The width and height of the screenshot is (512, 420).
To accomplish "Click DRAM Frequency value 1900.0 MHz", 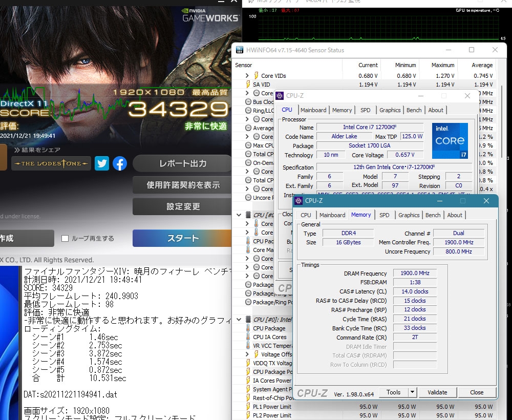I will 415,273.
